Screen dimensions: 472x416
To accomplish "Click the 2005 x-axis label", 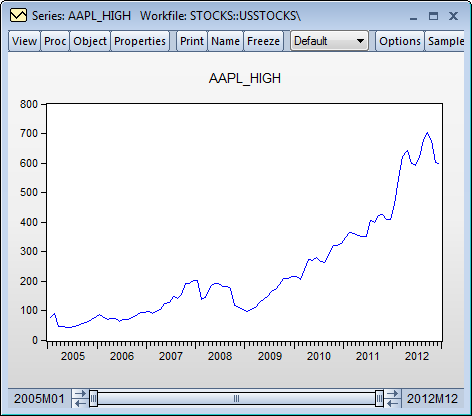I will (x=73, y=356).
